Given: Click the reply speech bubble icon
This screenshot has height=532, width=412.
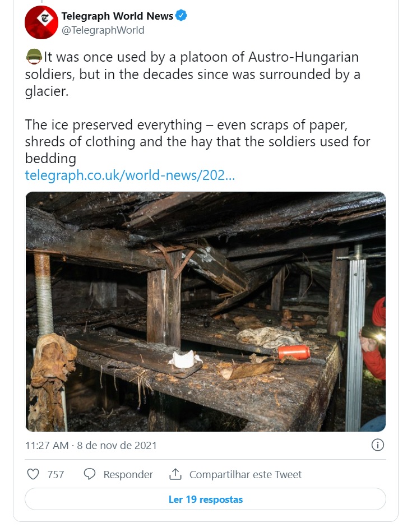Looking at the screenshot, I should point(90,474).
